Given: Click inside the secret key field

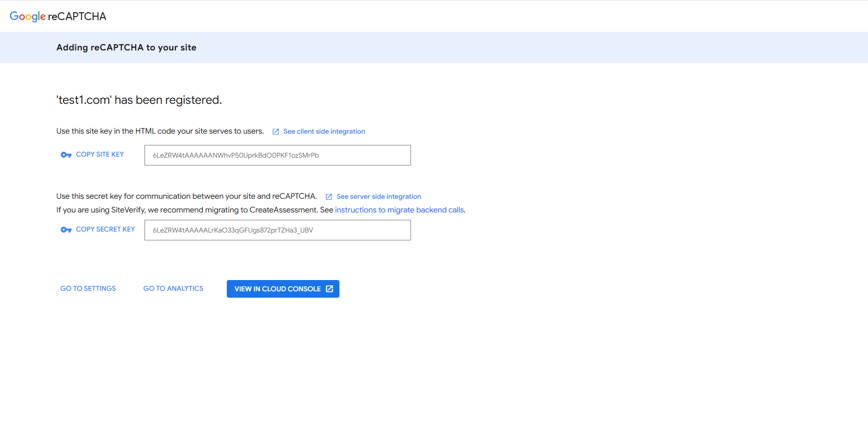Looking at the screenshot, I should [278, 230].
